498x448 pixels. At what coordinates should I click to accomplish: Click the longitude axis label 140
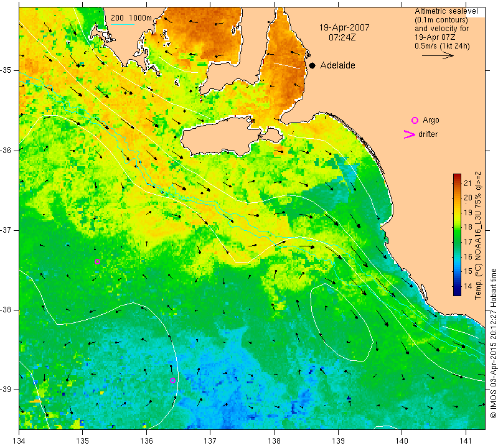402,441
